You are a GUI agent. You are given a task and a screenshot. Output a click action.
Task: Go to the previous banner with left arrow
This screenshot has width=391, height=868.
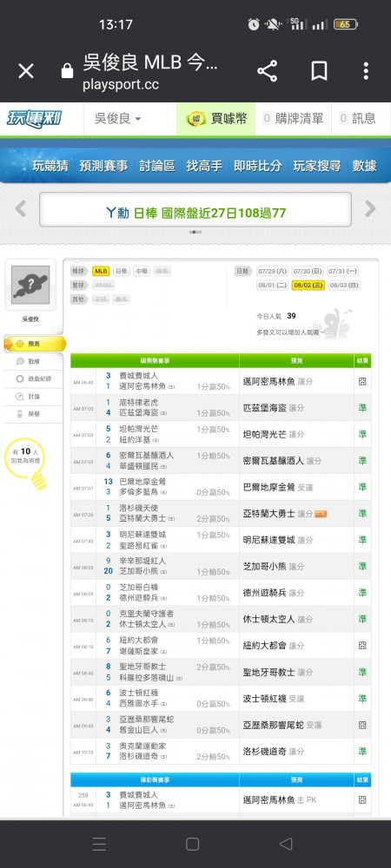coord(21,208)
